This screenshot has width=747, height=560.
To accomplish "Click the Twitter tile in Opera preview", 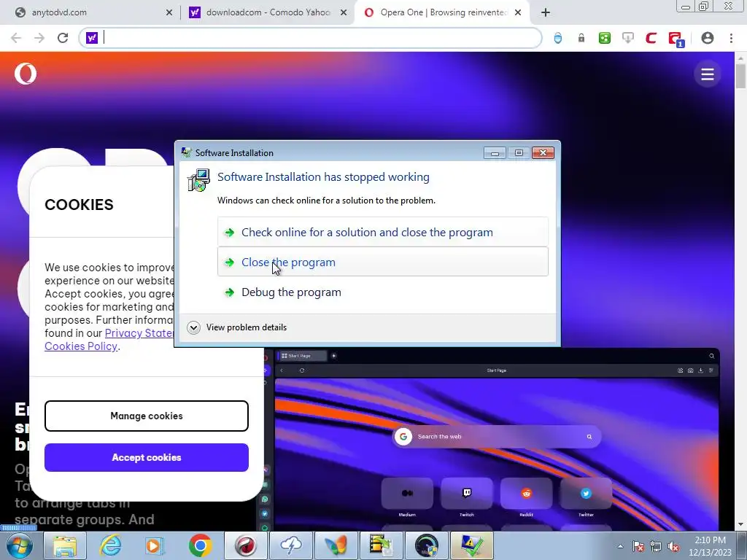I will (x=586, y=494).
